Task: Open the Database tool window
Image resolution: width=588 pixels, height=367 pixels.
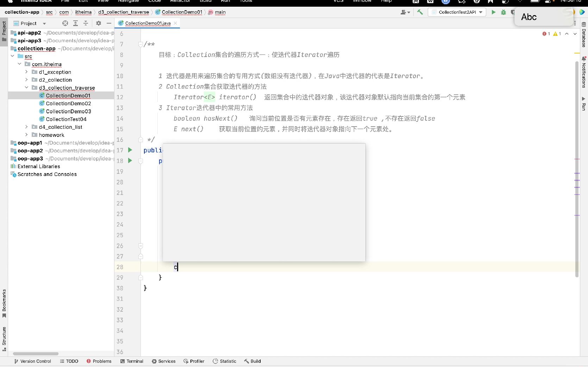Action: click(x=584, y=34)
